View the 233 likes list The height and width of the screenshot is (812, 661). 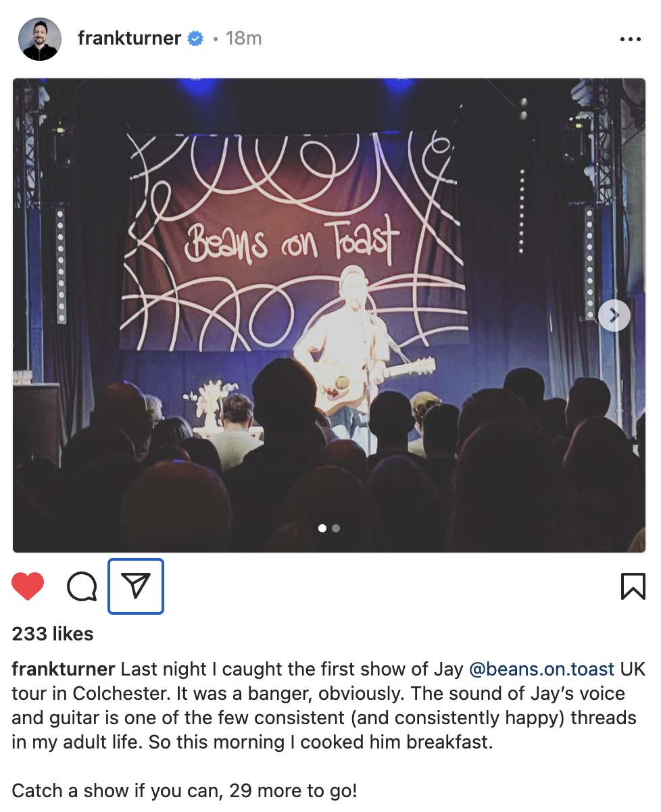point(53,634)
